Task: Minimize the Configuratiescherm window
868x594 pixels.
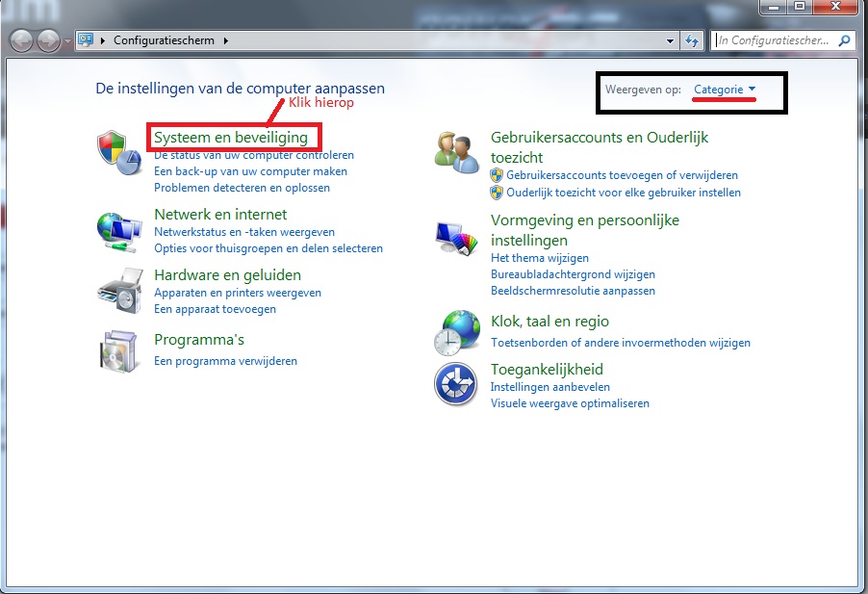Action: tap(774, 7)
